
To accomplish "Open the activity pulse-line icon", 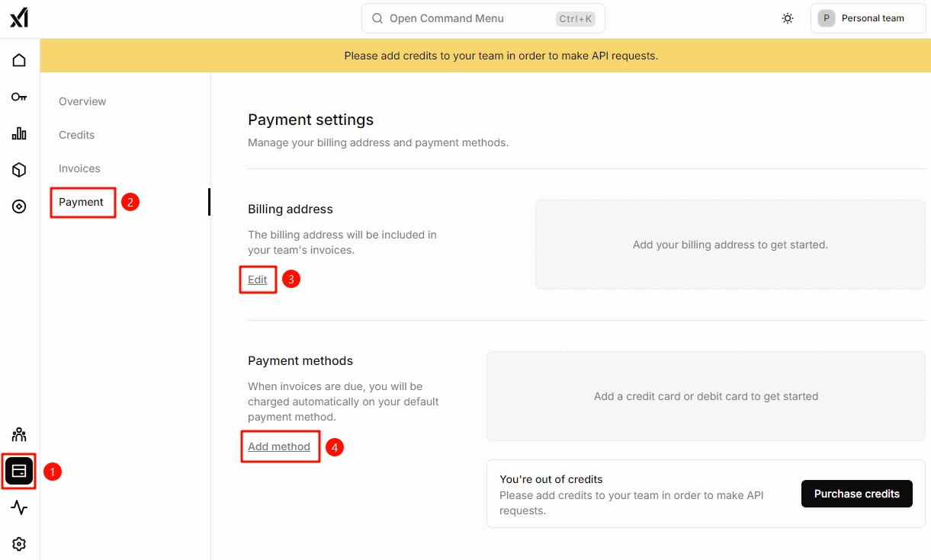I will [19, 507].
